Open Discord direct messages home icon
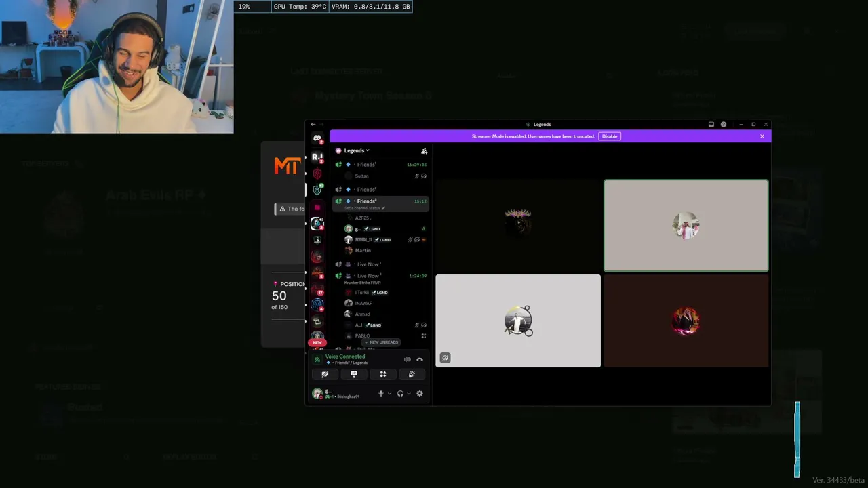The height and width of the screenshot is (488, 868). [x=317, y=139]
